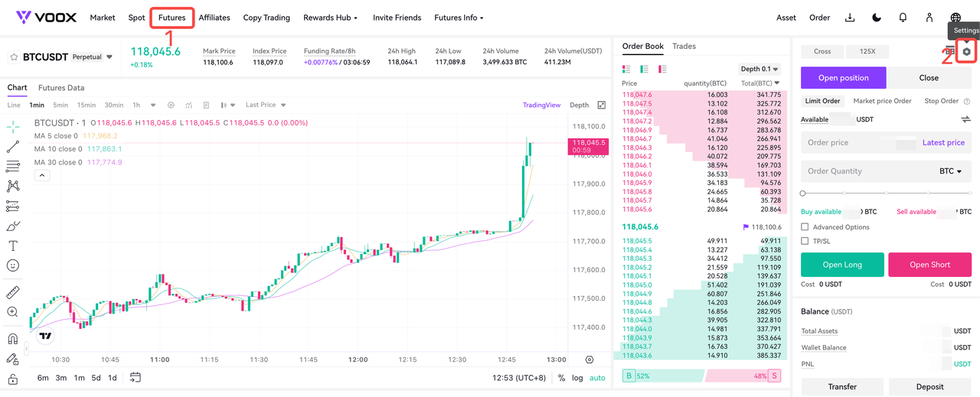Open the settings gear icon
980x397 pixels.
tap(967, 51)
